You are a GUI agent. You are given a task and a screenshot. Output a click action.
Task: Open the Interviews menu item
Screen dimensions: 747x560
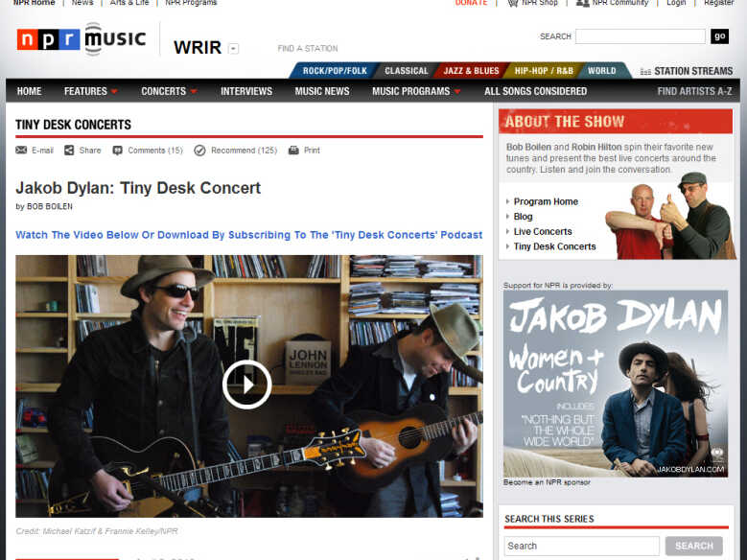[246, 91]
